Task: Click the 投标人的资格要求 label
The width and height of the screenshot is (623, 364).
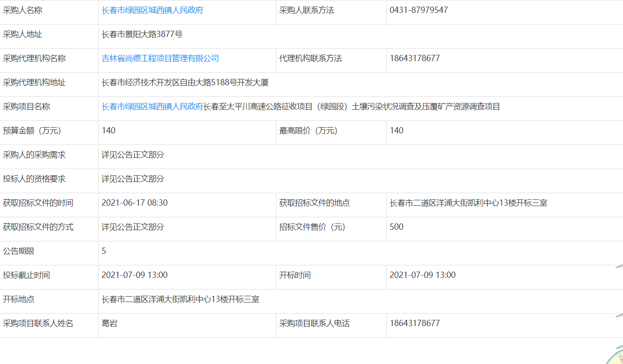Action: pyautogui.click(x=34, y=179)
